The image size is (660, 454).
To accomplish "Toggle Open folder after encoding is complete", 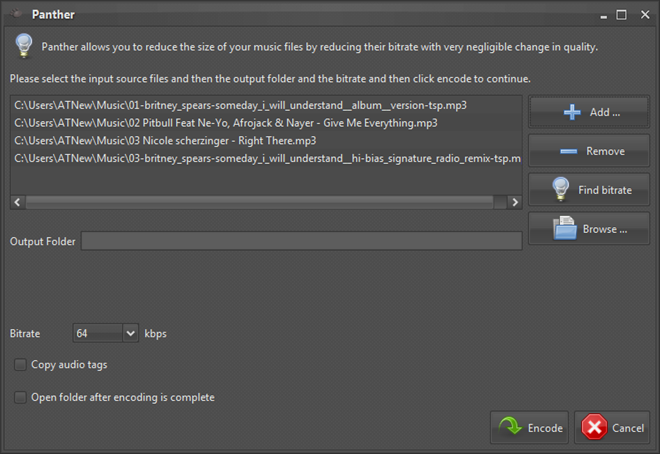I will 20,397.
